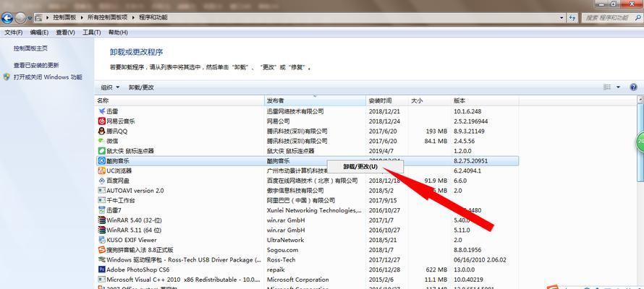
Task: Click the WinRAR 5.40 (32-位) icon
Action: [x=102, y=220]
